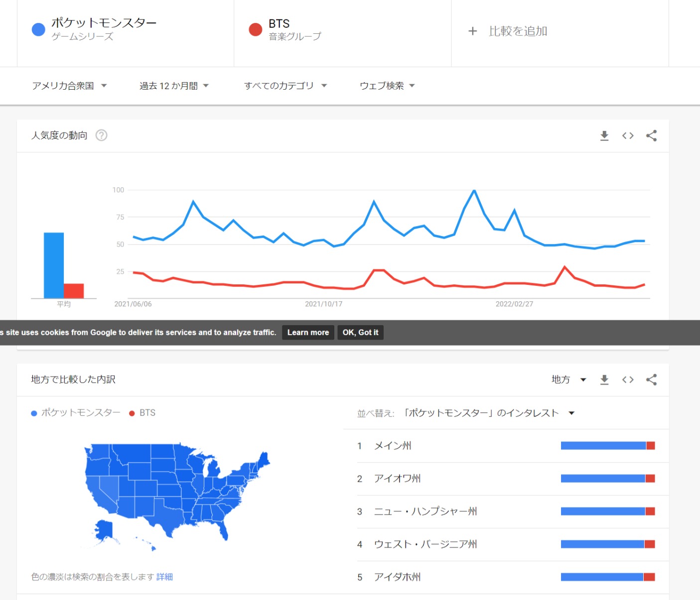Share the regional breakdown section
The width and height of the screenshot is (700, 600).
click(651, 379)
